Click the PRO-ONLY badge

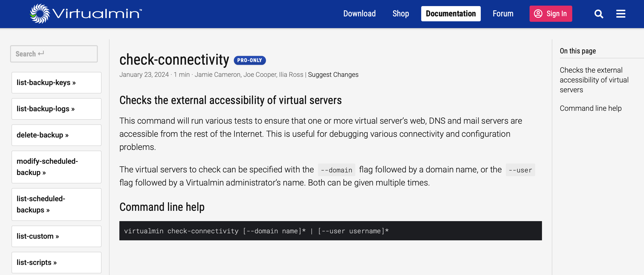coord(250,60)
